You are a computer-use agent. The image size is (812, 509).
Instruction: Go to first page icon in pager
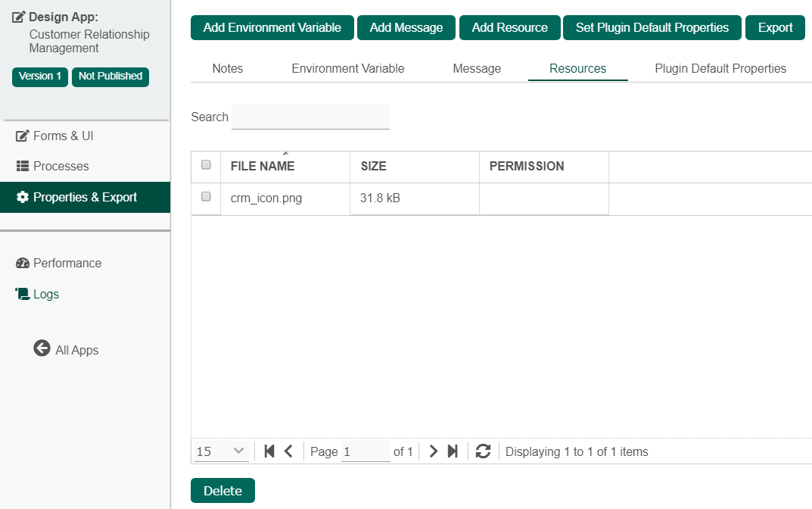269,451
